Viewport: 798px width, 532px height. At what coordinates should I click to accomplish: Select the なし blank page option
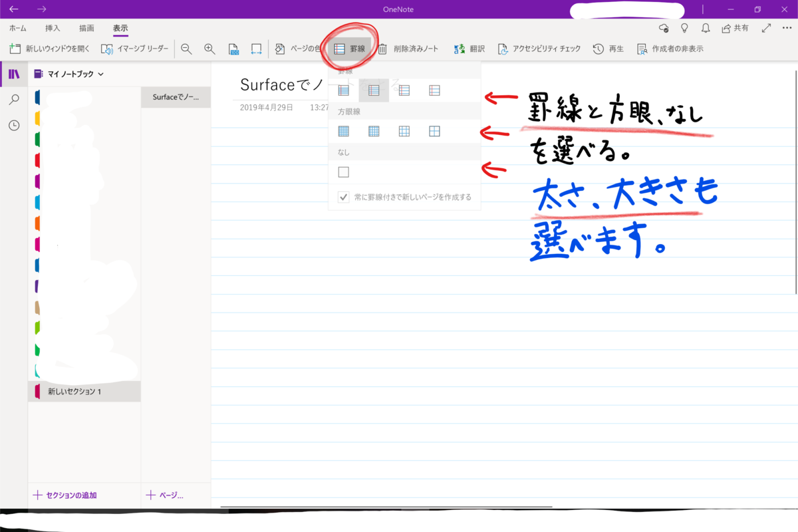click(344, 172)
